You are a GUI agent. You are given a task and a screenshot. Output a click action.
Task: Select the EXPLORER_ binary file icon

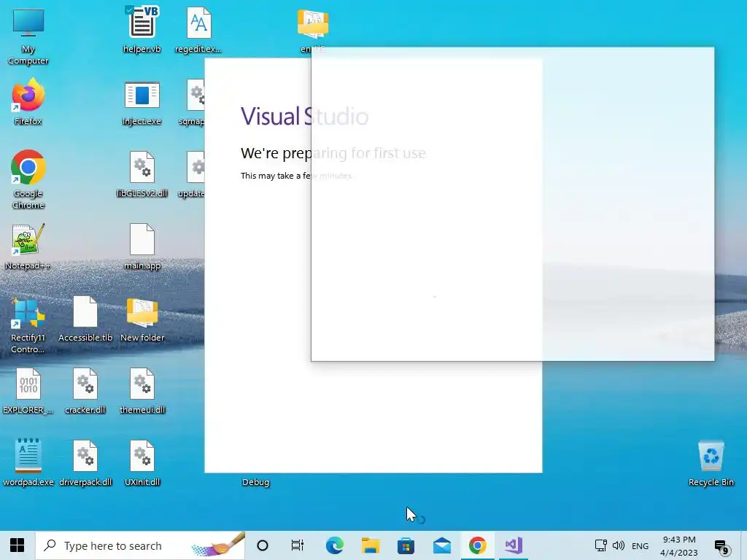28,391
